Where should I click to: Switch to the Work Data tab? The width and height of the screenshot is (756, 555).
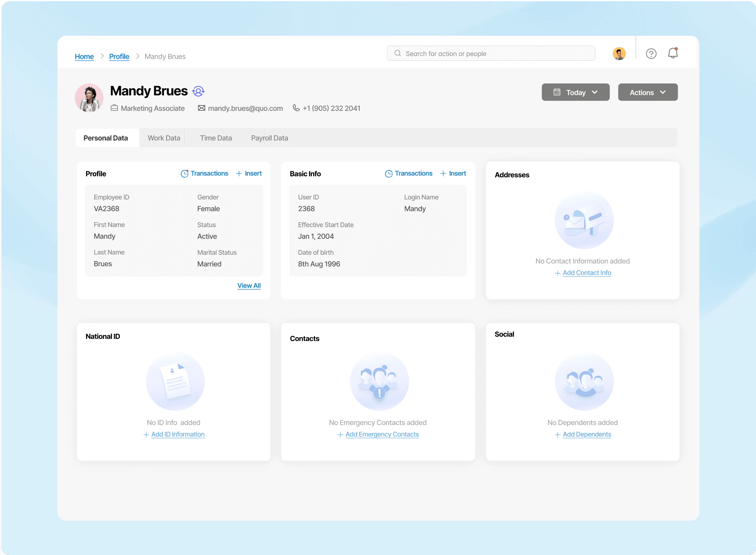coord(164,138)
